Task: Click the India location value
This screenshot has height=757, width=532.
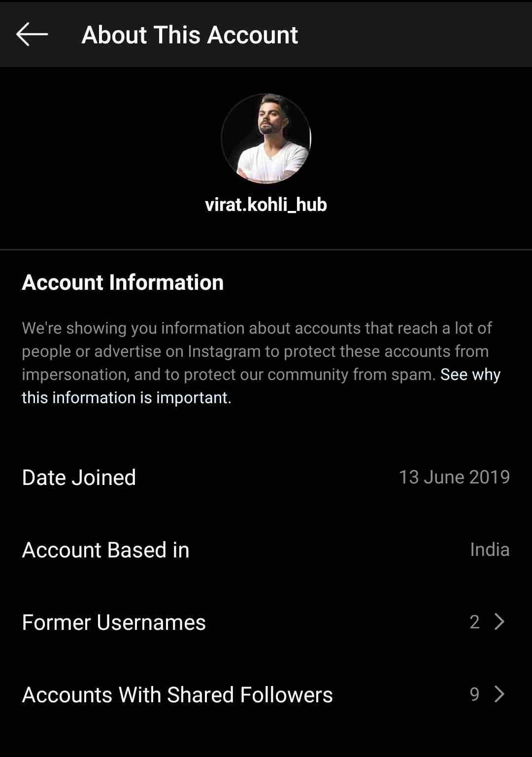Action: click(490, 550)
